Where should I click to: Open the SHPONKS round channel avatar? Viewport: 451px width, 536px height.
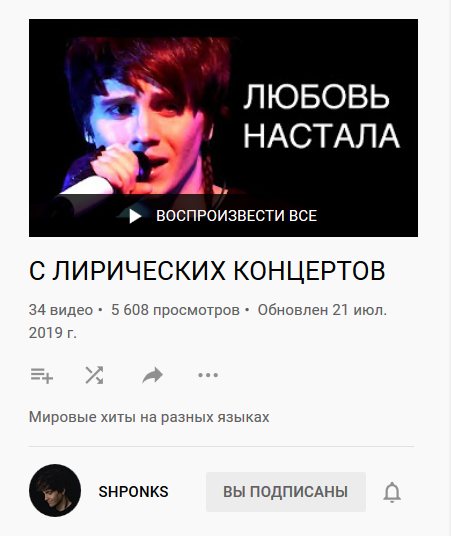point(55,490)
